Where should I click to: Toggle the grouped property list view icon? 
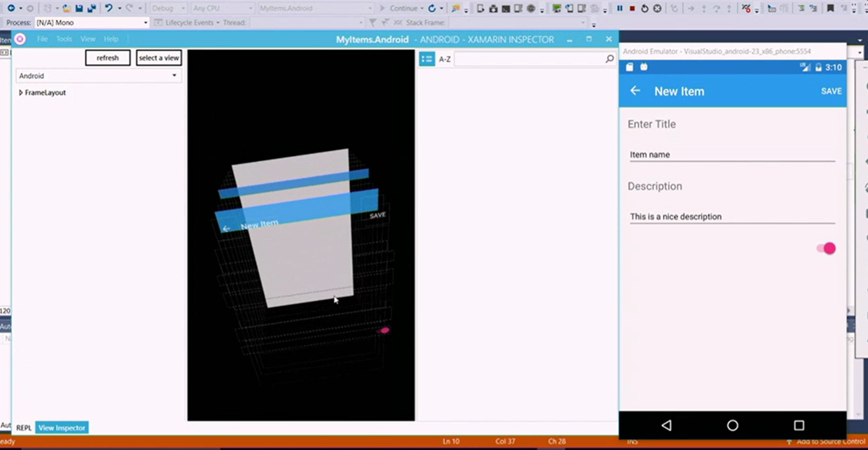(x=426, y=59)
